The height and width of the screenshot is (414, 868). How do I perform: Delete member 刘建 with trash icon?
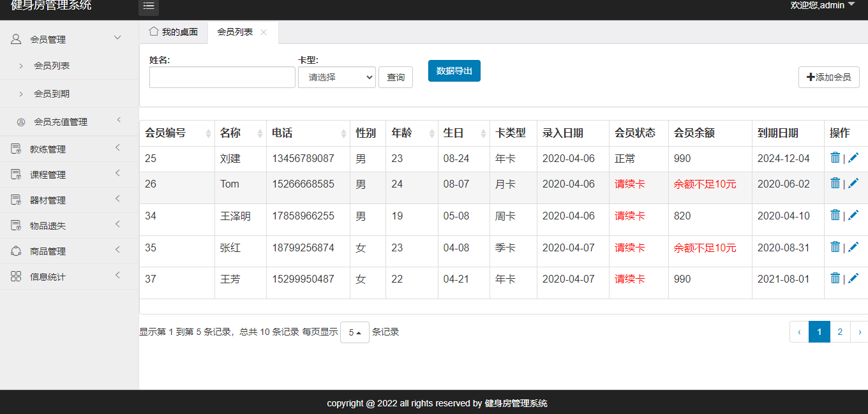[x=835, y=158]
